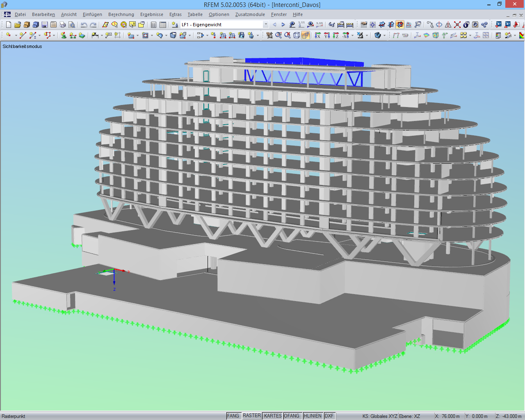This screenshot has height=420, width=525.
Task: Toggle DXF mode in the status bar
Action: (x=329, y=415)
